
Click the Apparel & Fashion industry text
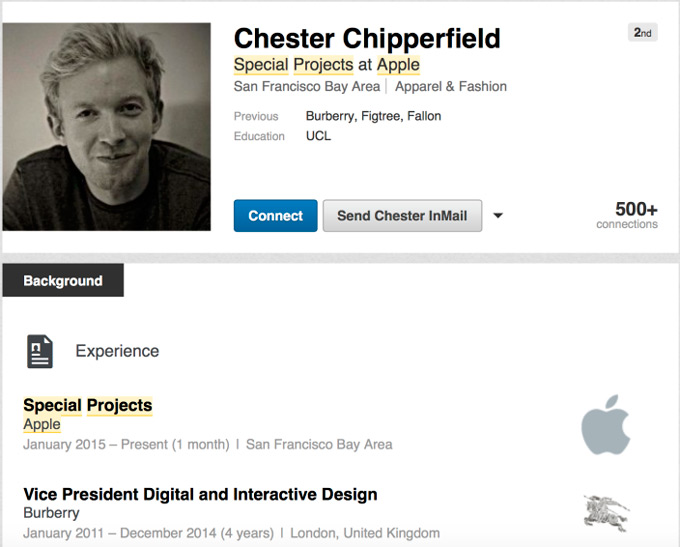click(451, 87)
